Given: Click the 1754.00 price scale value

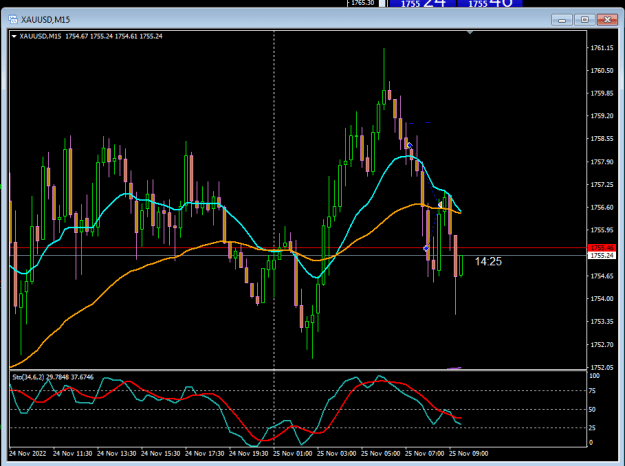Looking at the screenshot, I should point(602,299).
